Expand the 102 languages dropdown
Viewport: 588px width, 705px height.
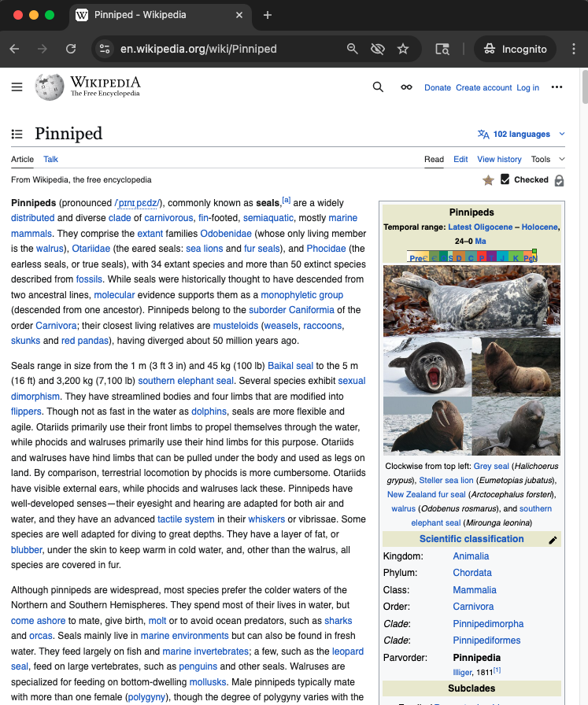click(521, 135)
